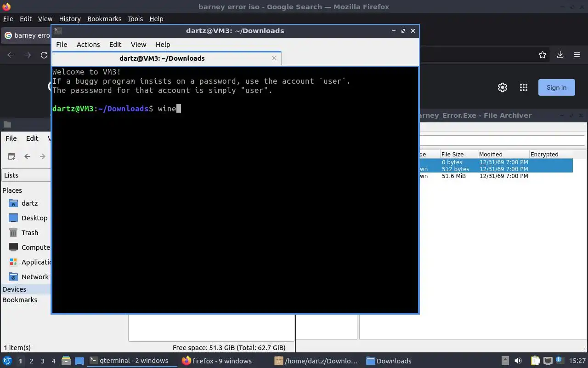Open the file manager Edit menu
The height and width of the screenshot is (368, 588).
pos(32,138)
